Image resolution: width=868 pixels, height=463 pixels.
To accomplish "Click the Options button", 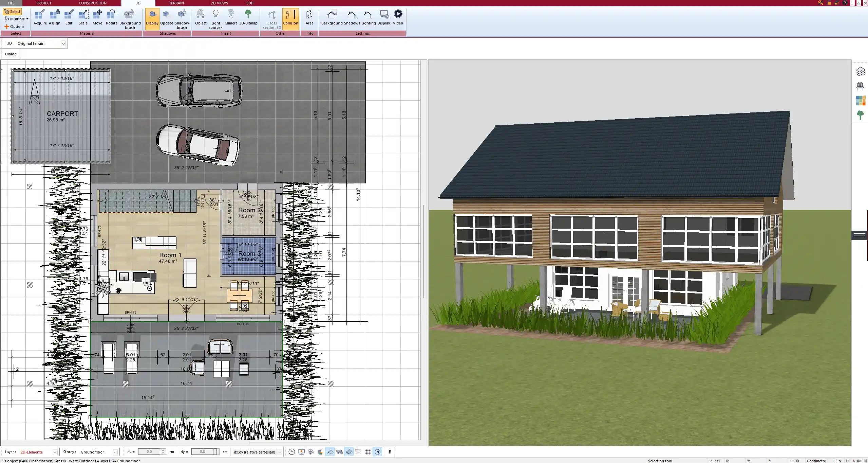I will (x=14, y=26).
